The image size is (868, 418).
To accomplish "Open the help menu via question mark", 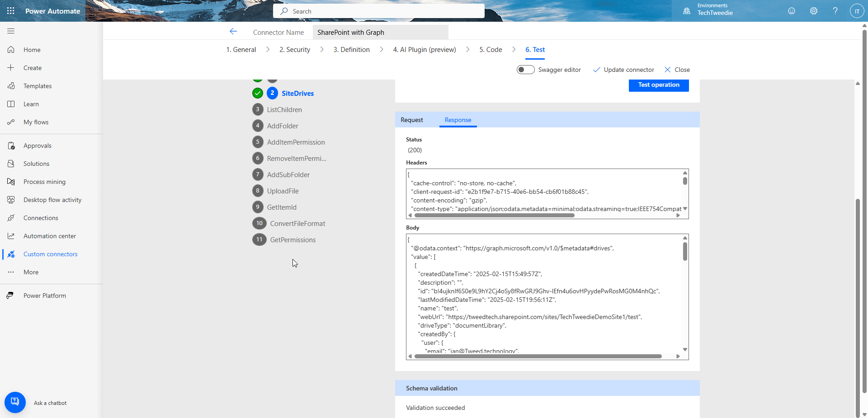I will click(x=835, y=11).
